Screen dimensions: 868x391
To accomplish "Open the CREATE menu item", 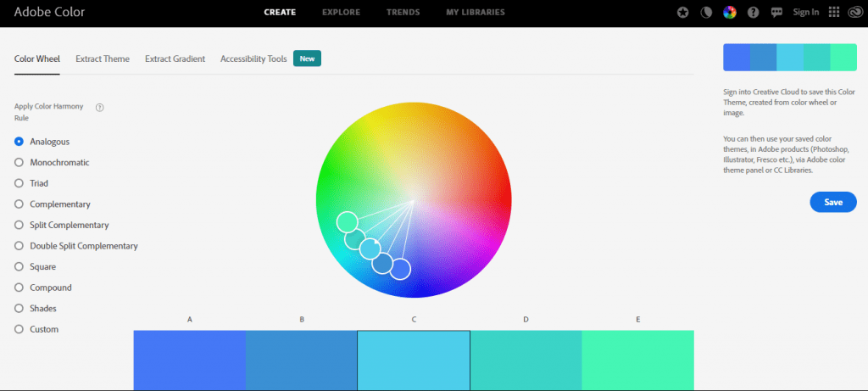I will [280, 12].
